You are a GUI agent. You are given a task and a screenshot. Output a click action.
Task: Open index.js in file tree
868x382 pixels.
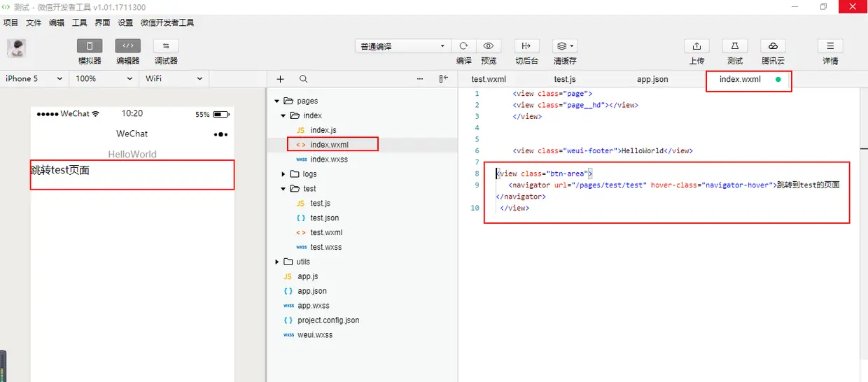(x=323, y=130)
